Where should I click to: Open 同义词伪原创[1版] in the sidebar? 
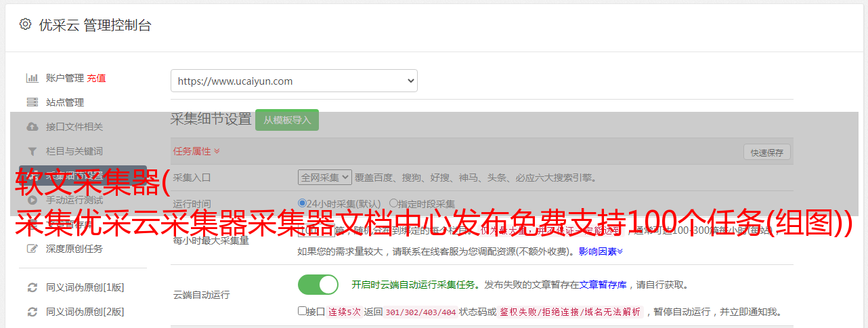(x=85, y=287)
